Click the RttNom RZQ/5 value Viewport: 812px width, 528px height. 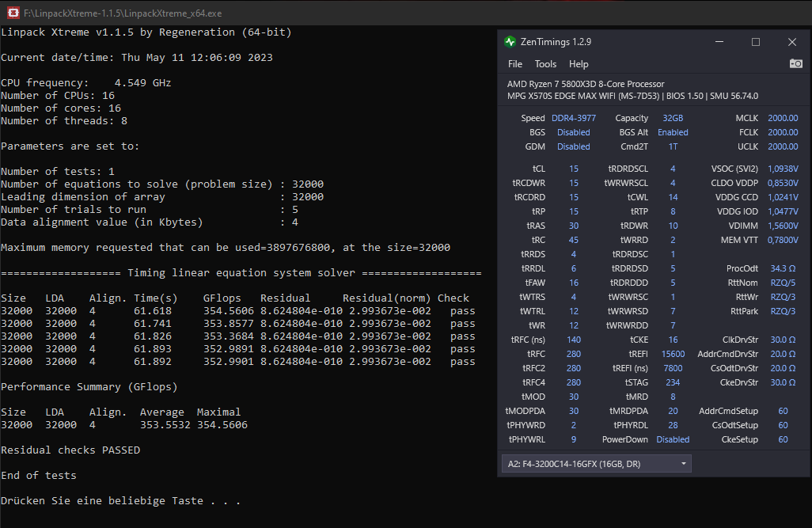(x=783, y=283)
